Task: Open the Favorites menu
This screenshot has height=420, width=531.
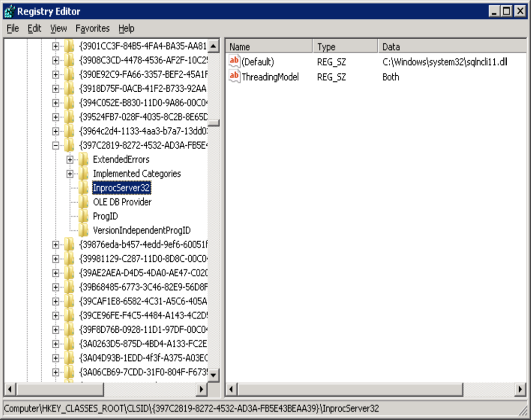Action: [93, 28]
